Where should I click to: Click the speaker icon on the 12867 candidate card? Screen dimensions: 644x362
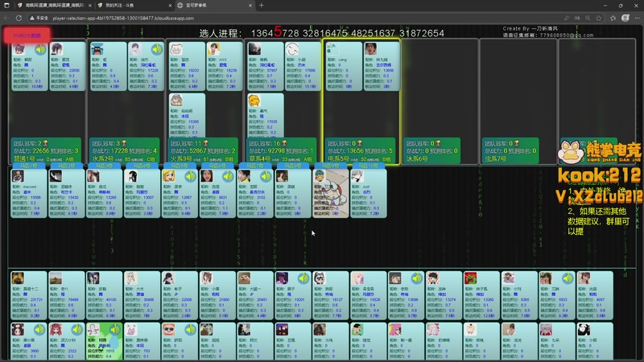[x=190, y=177]
